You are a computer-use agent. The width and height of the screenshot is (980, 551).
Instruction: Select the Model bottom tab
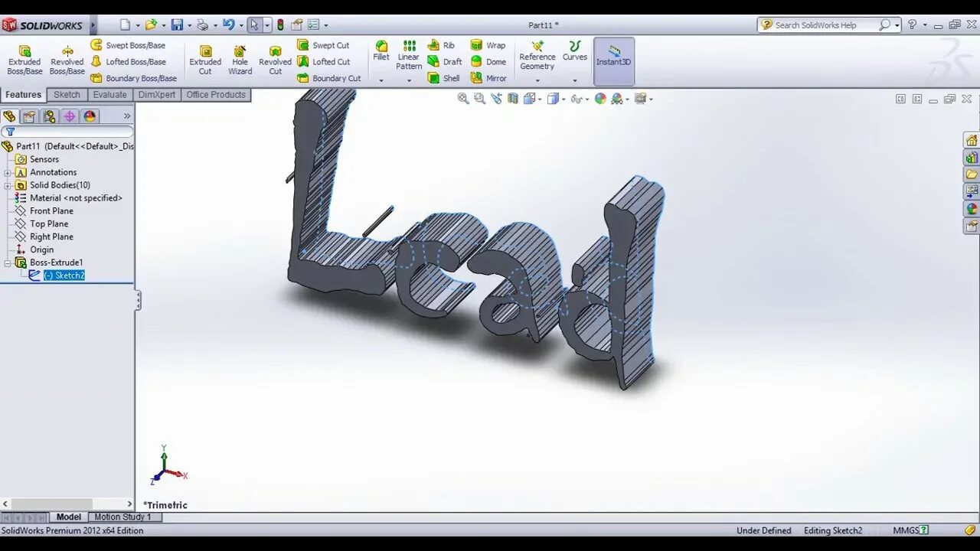click(x=69, y=517)
